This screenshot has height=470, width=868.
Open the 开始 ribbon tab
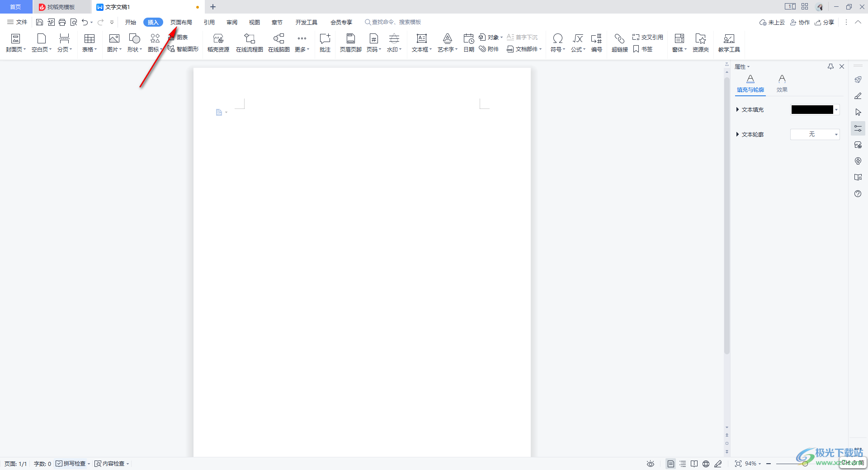point(131,22)
